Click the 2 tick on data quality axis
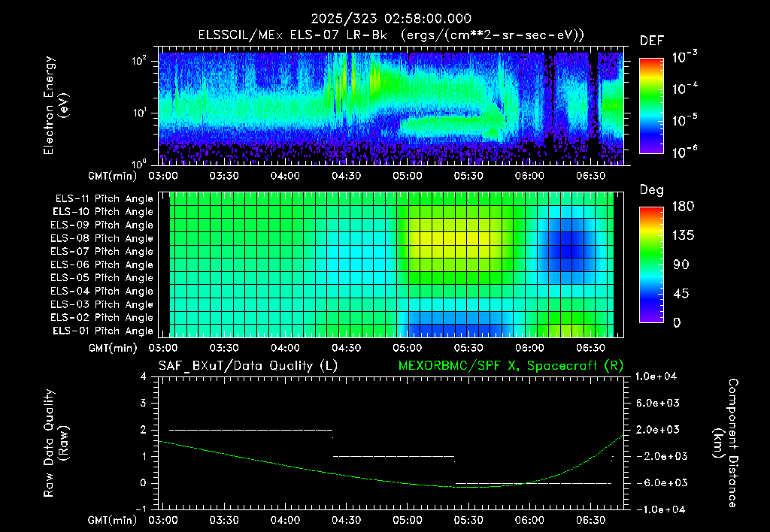This screenshot has width=770, height=532. [x=144, y=429]
